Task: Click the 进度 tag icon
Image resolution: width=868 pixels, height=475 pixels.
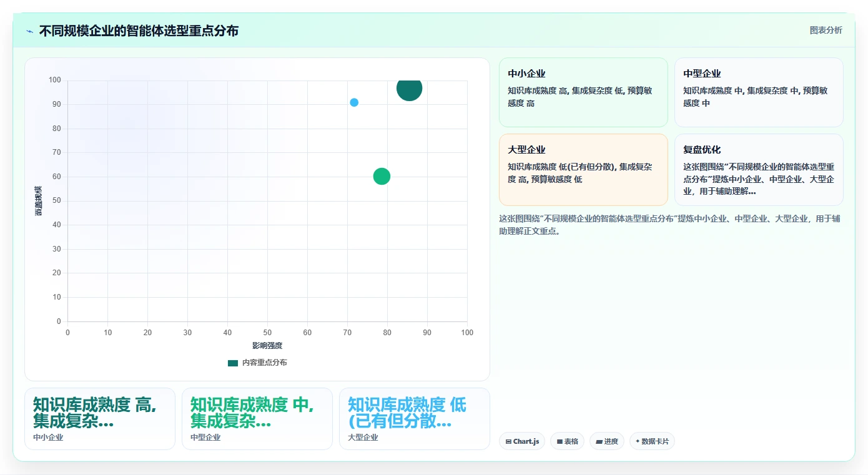Action: [x=599, y=442]
